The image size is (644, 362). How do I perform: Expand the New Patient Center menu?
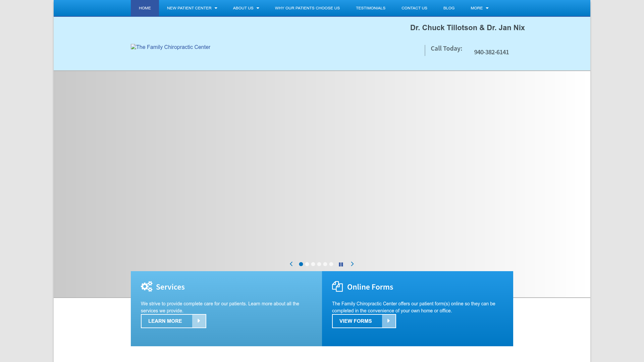click(192, 8)
